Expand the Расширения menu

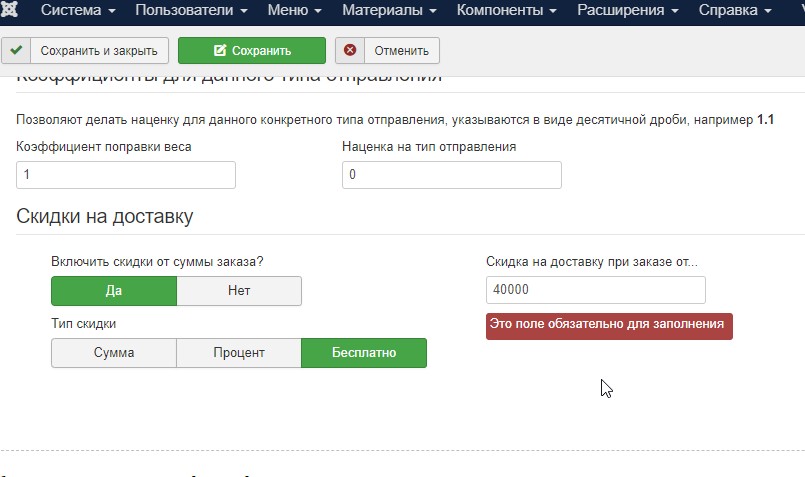pos(632,11)
